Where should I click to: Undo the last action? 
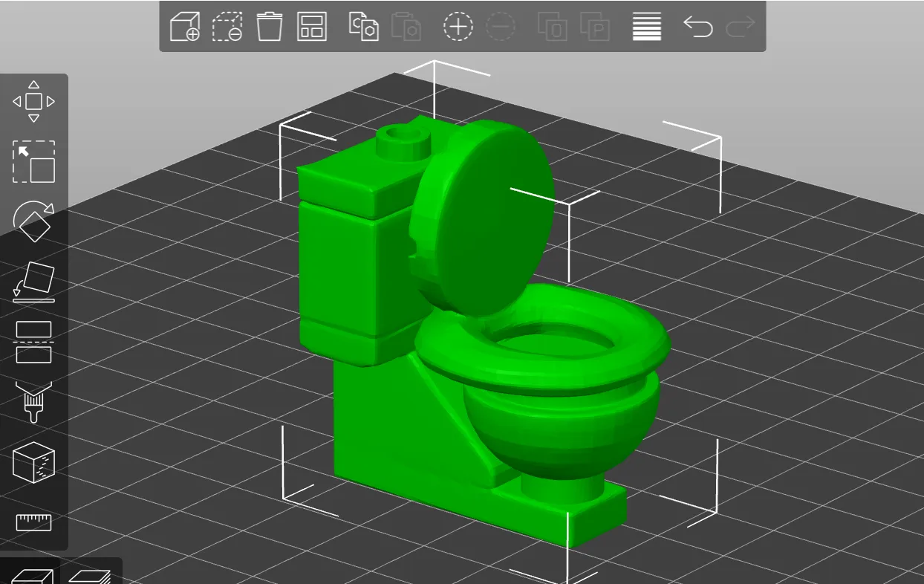click(x=698, y=26)
